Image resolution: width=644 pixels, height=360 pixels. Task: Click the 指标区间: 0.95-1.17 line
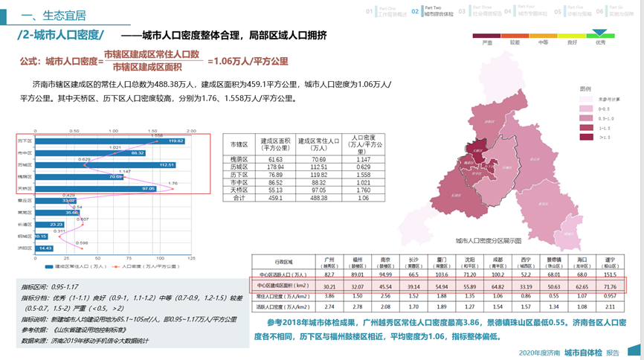(x=49, y=287)
